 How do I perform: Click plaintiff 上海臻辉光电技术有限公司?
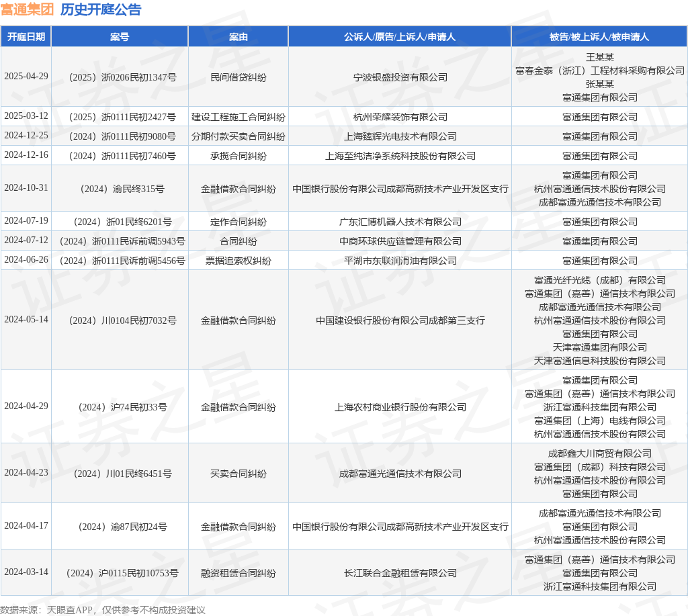point(400,136)
